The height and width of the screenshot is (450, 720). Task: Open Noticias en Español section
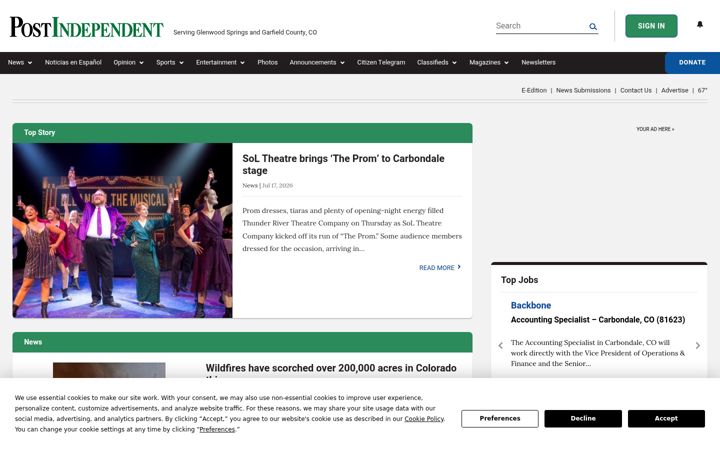[73, 62]
